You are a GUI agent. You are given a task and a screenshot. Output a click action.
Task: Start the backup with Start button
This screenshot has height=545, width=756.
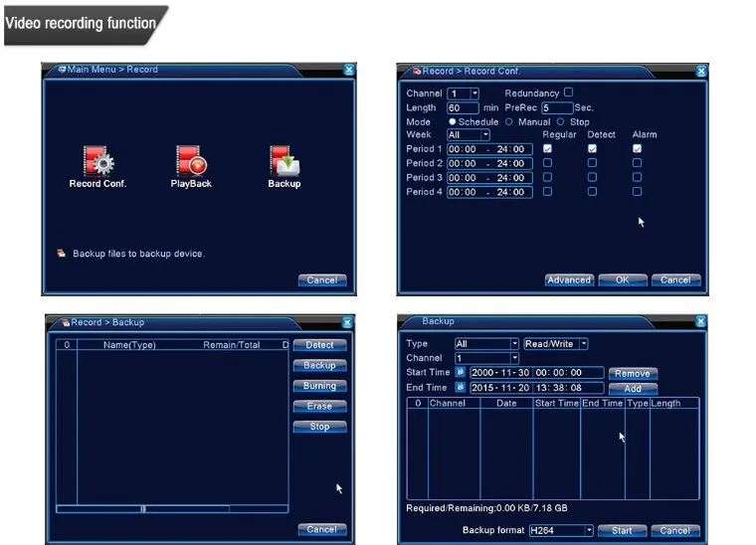[x=622, y=530]
